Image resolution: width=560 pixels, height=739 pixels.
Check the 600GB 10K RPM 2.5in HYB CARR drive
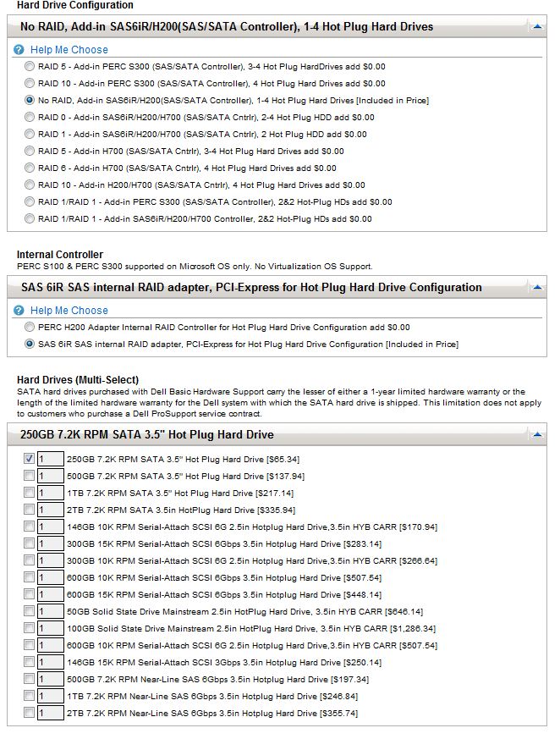click(30, 645)
